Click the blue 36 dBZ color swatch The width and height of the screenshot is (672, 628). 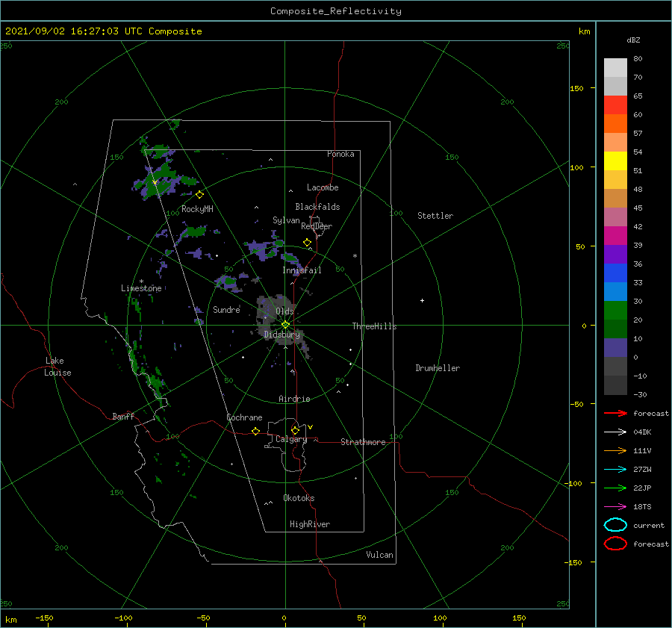coord(615,273)
